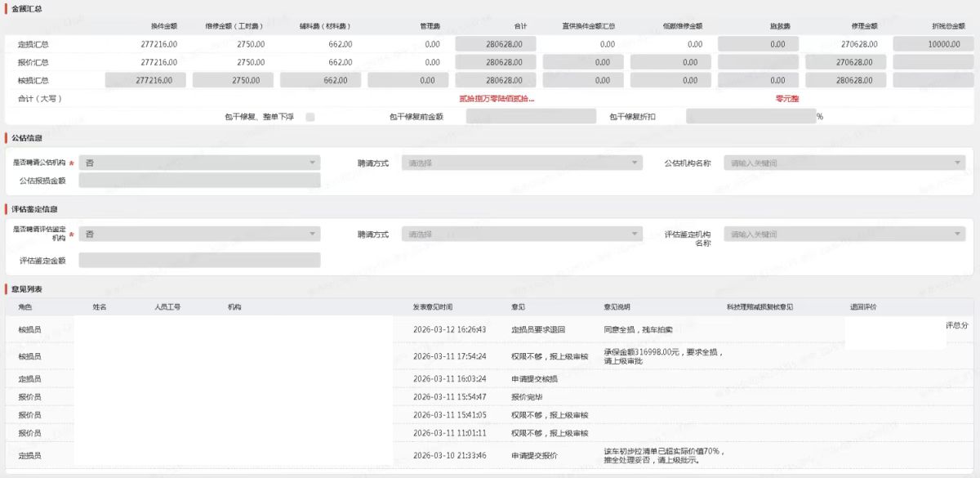Select the opinion row dated 2026-03-12 16:26:43
The width and height of the screenshot is (980, 478).
(449, 330)
